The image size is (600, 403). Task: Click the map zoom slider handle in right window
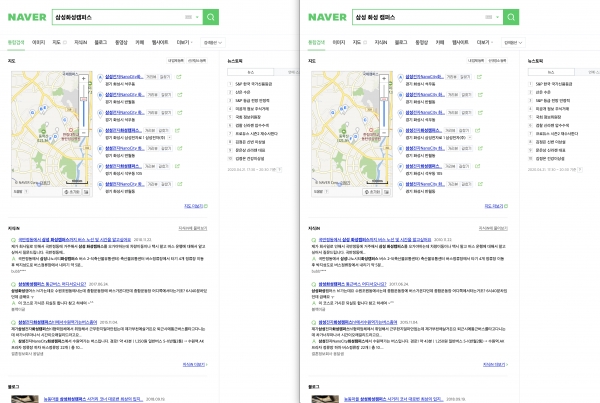[384, 99]
